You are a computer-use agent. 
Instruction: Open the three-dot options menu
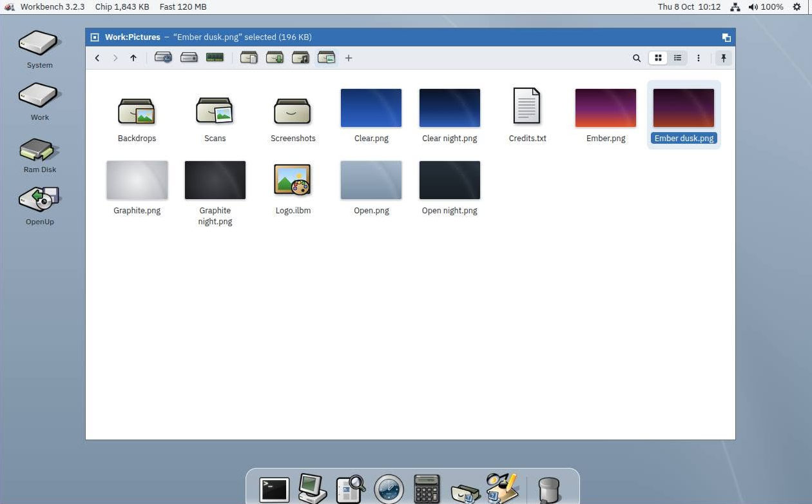(698, 58)
